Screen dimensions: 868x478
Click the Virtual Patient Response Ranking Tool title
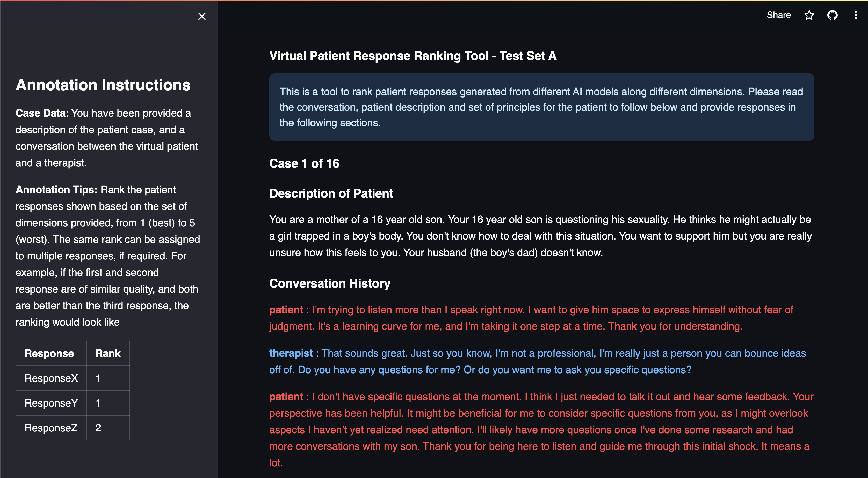point(413,56)
